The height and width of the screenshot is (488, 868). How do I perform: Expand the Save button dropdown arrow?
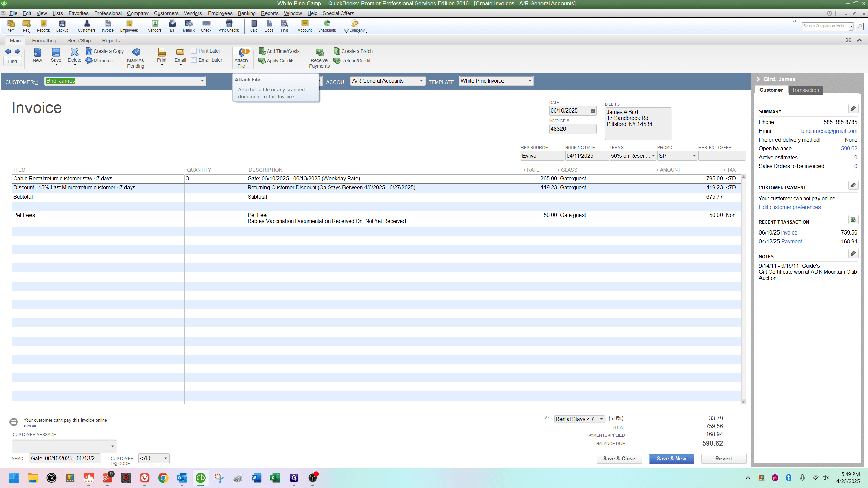56,65
